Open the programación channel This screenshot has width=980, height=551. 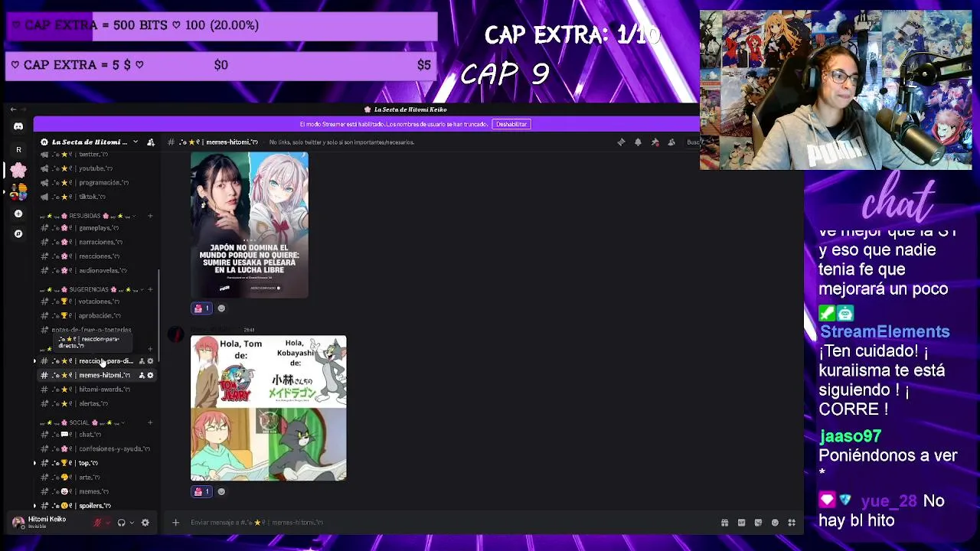coord(97,183)
